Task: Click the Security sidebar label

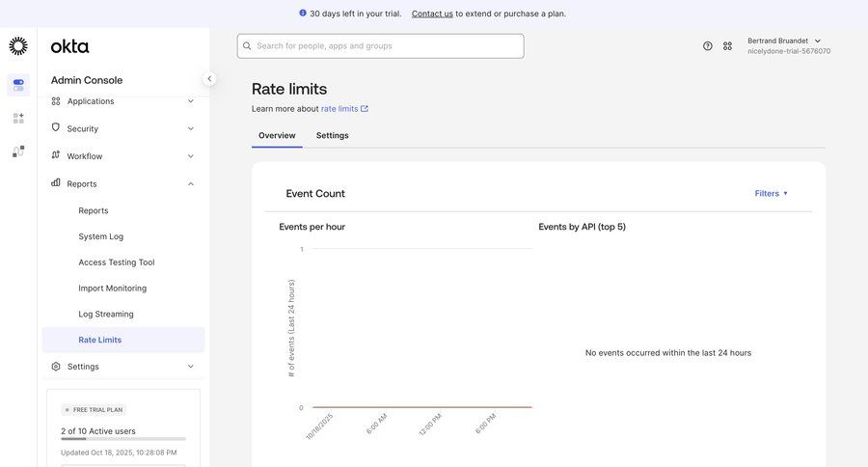Action: coord(83,128)
